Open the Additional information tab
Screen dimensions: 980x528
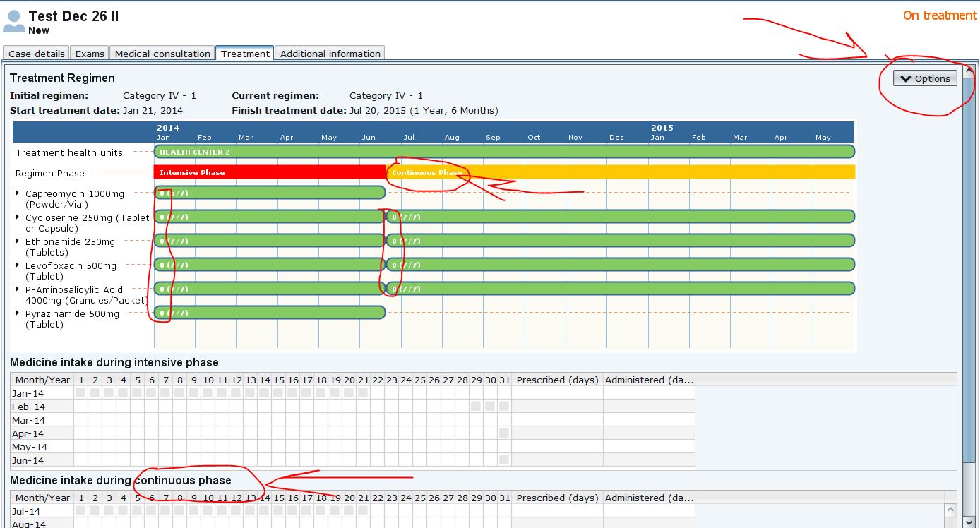click(330, 54)
